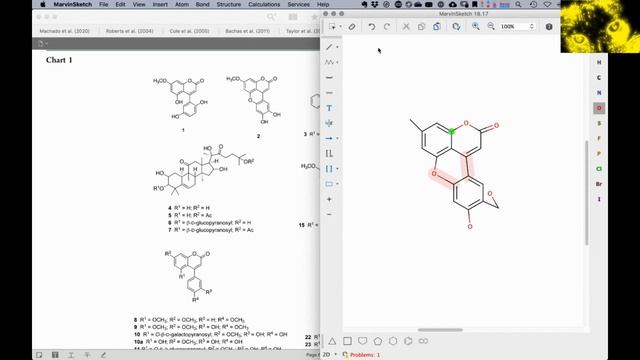Expand the arrow tool dropdown
The image size is (640, 360).
[x=337, y=138]
